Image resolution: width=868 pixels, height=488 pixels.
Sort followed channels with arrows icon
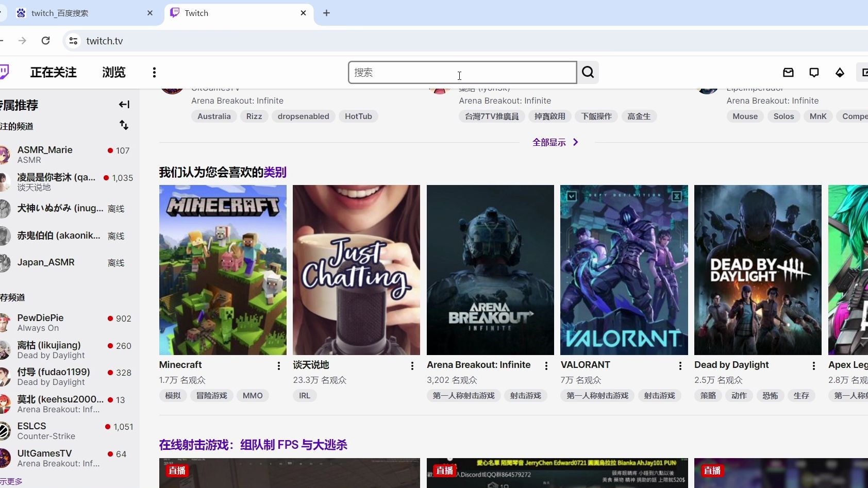click(124, 125)
